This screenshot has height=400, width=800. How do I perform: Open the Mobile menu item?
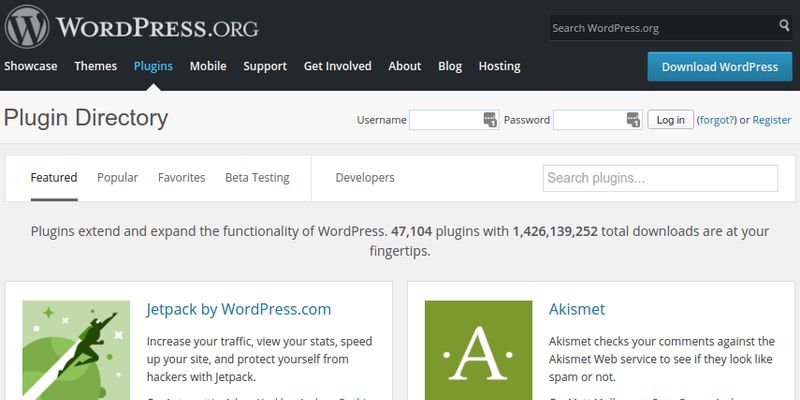tap(208, 66)
